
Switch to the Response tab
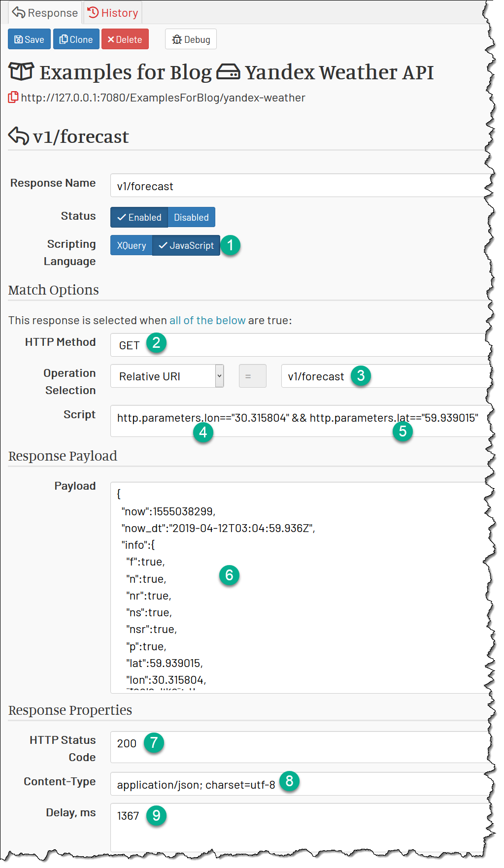(45, 13)
